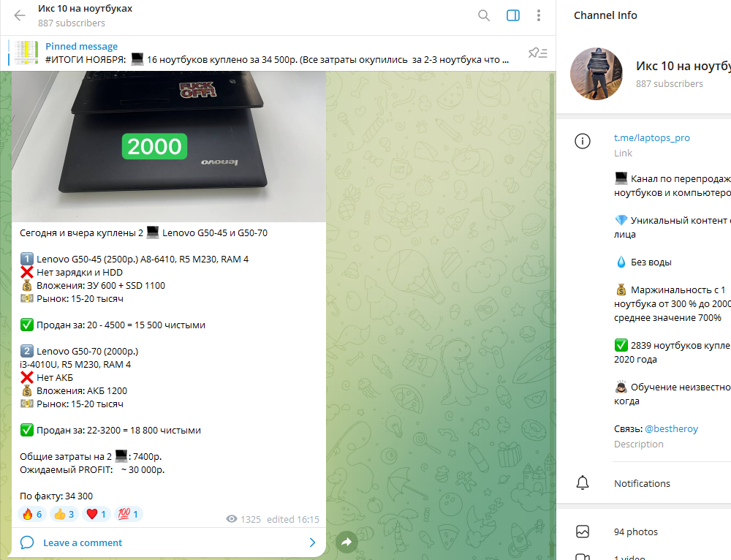This screenshot has width=731, height=560.
Task: Click Leave a comment link
Action: pos(83,542)
